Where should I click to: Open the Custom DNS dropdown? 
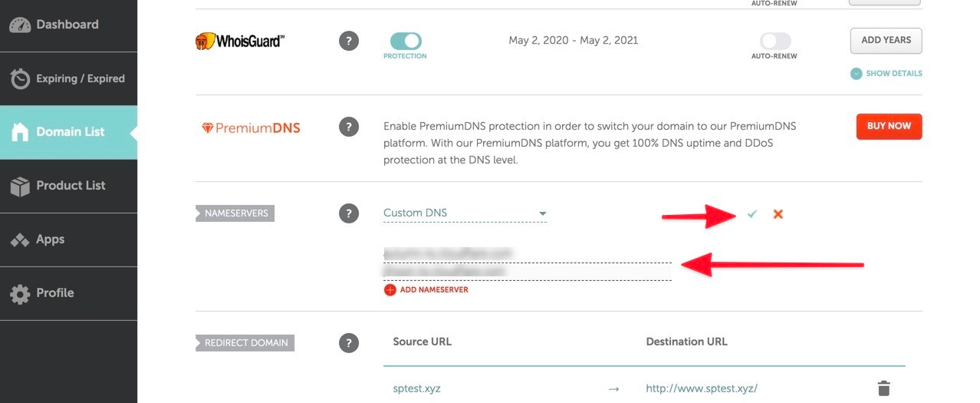(x=465, y=213)
